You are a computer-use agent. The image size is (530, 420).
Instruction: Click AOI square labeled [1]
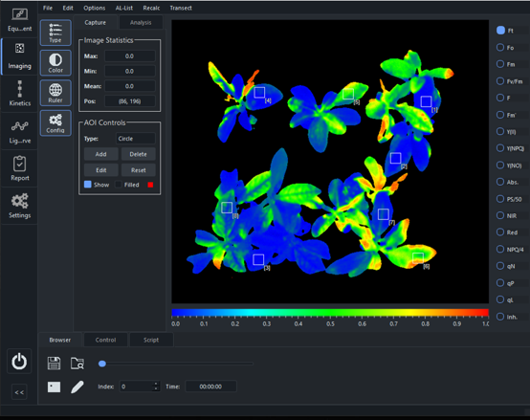[x=426, y=101]
